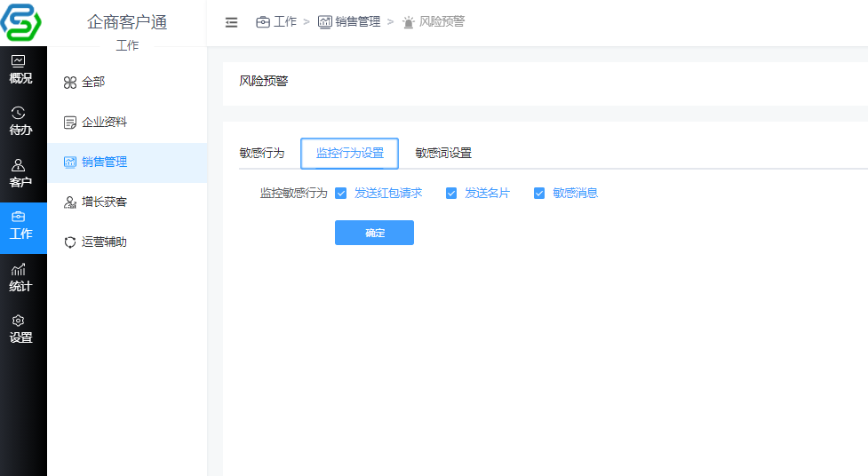Click the 运营辅助 cycle icon

tap(70, 242)
